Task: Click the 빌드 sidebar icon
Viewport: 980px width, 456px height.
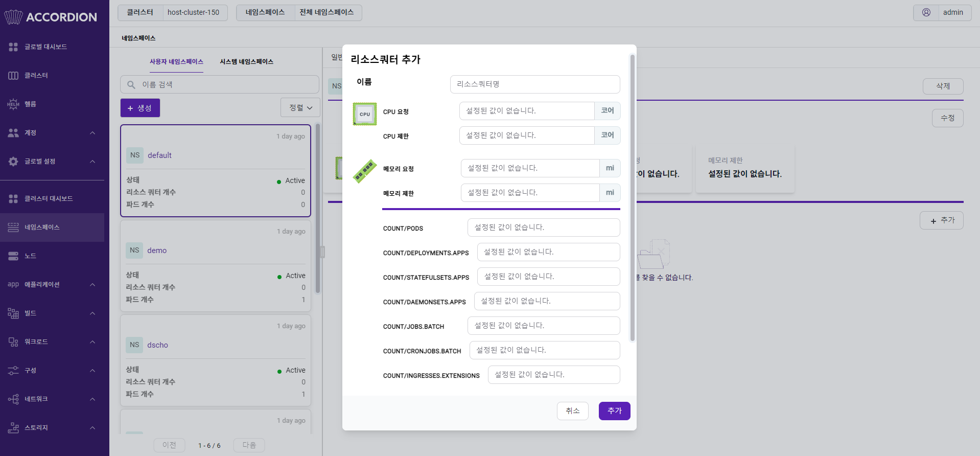Action: coord(13,313)
